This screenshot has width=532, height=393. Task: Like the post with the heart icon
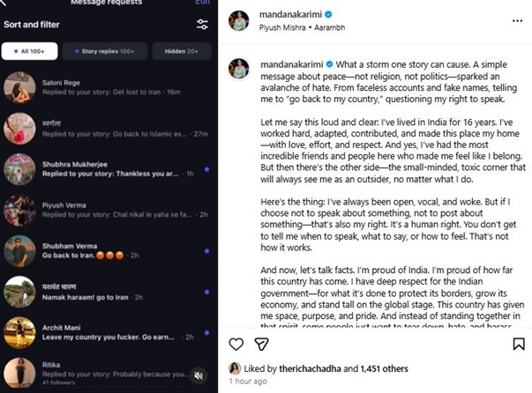click(236, 344)
